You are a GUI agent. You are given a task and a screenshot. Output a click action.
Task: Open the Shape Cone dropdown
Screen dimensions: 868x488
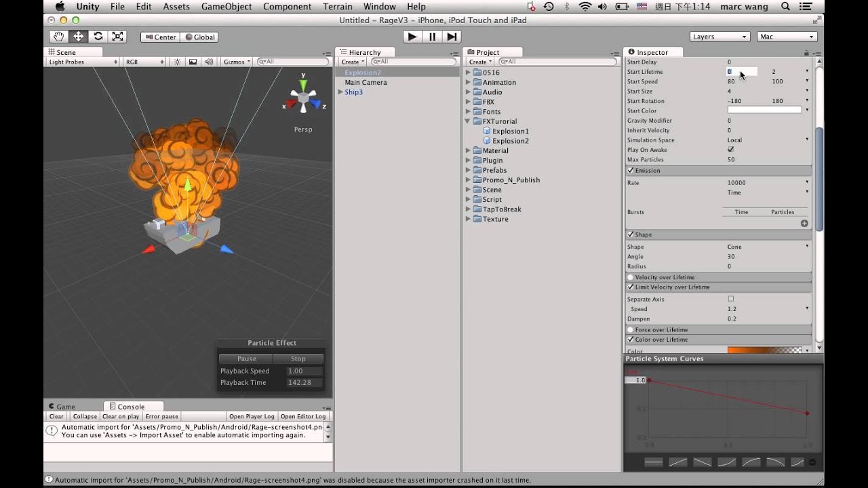click(768, 247)
